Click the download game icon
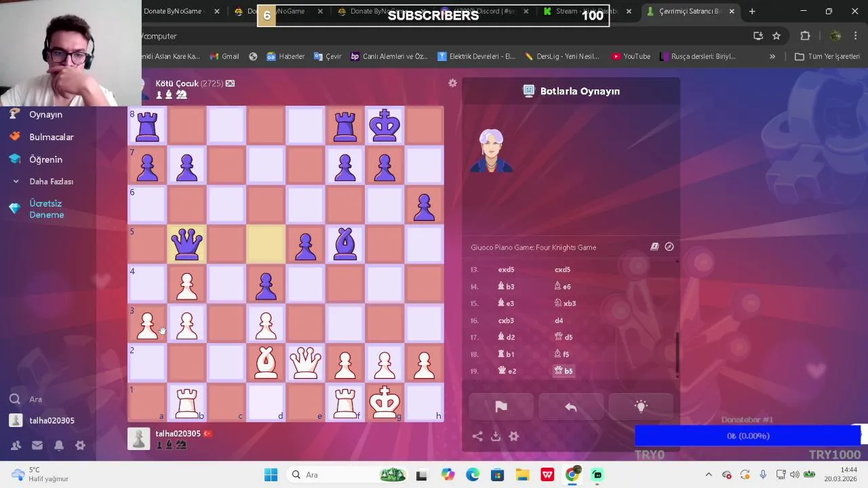The image size is (868, 488). tap(496, 436)
